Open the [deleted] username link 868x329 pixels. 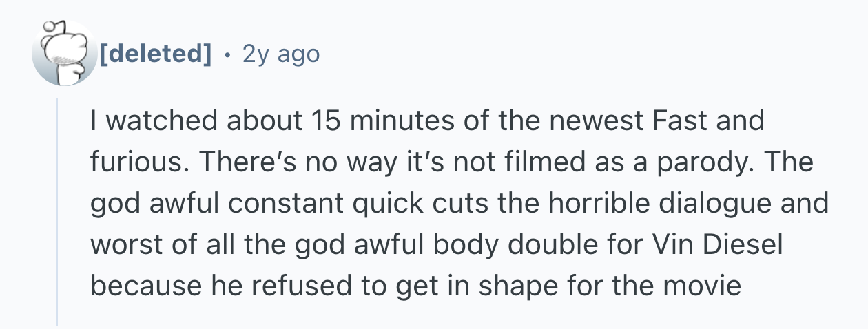click(x=155, y=53)
